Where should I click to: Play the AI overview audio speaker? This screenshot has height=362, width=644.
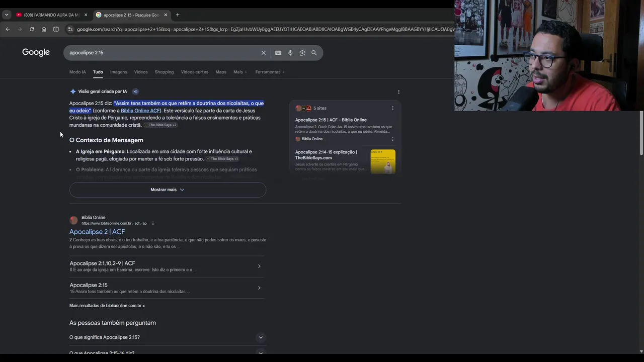[x=135, y=92]
